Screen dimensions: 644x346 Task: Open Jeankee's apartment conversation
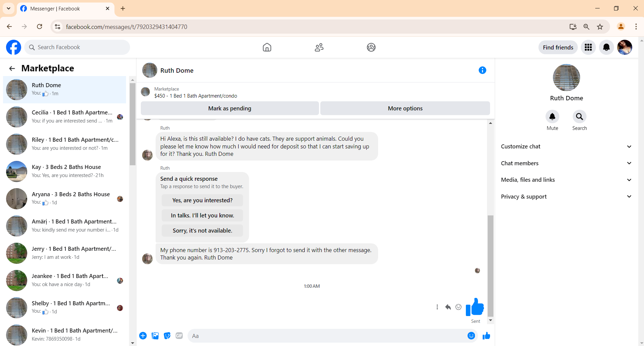[65, 280]
